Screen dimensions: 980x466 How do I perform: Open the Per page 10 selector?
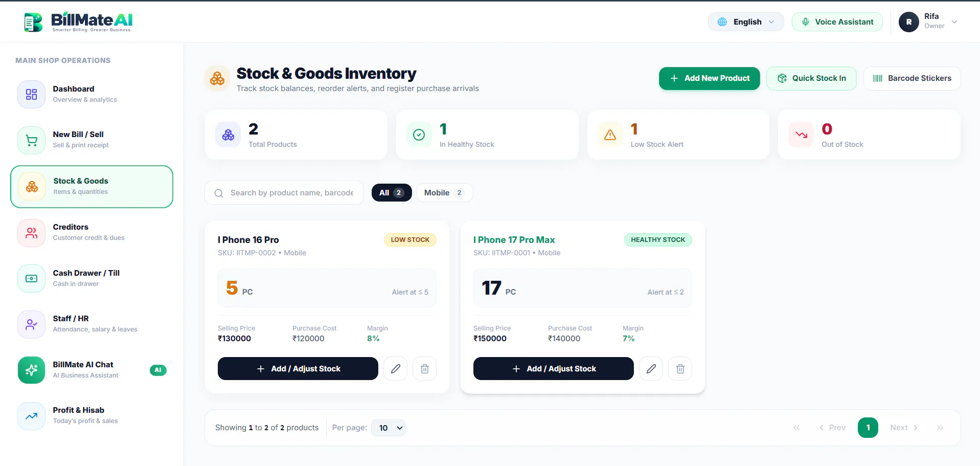click(x=389, y=428)
